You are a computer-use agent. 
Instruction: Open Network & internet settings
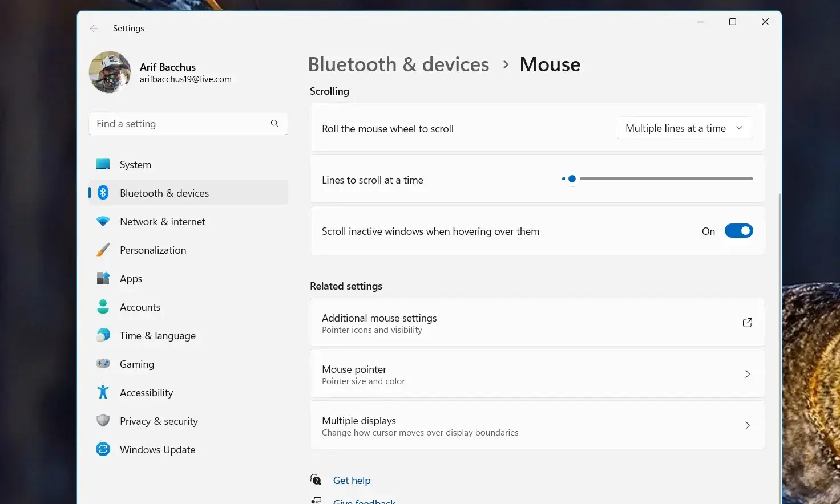click(188, 221)
